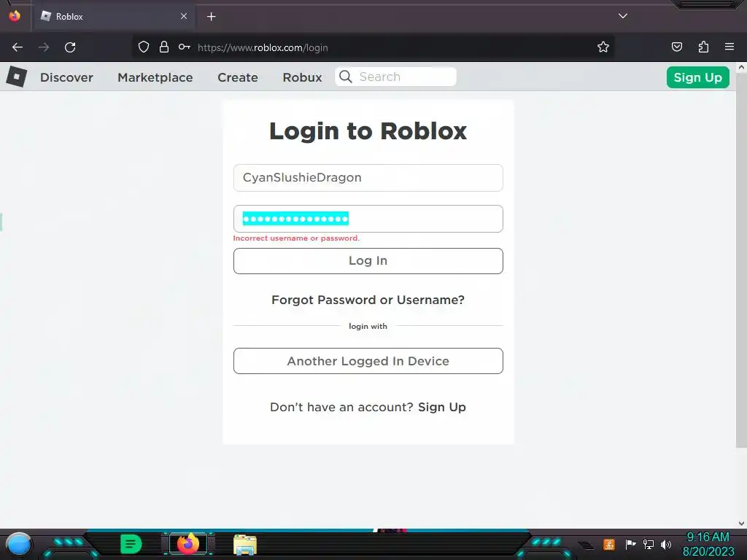Reload the page with the refresh icon
Viewport: 747px width, 560px height.
pos(70,47)
